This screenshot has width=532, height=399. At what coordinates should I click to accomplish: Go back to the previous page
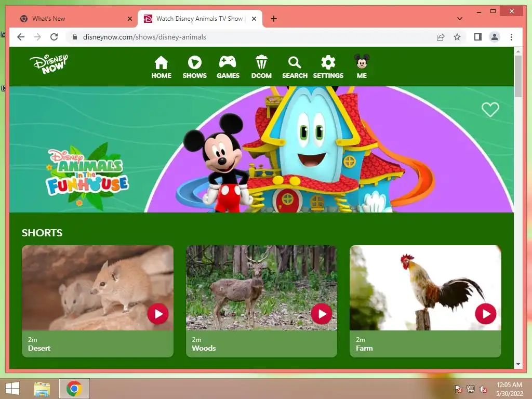pos(21,37)
